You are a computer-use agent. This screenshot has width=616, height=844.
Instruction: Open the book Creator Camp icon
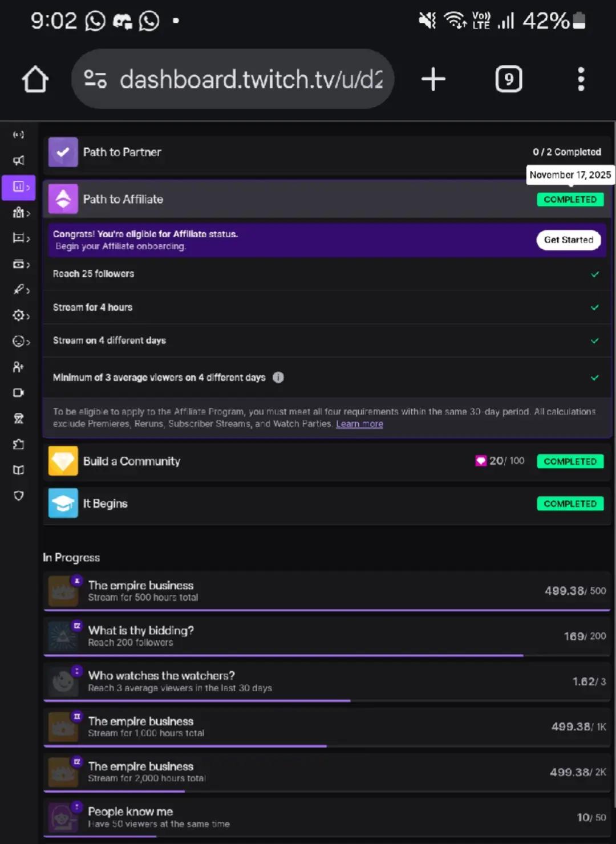pyautogui.click(x=19, y=470)
